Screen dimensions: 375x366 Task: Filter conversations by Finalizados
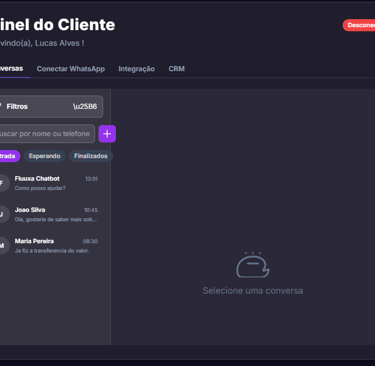pos(91,156)
